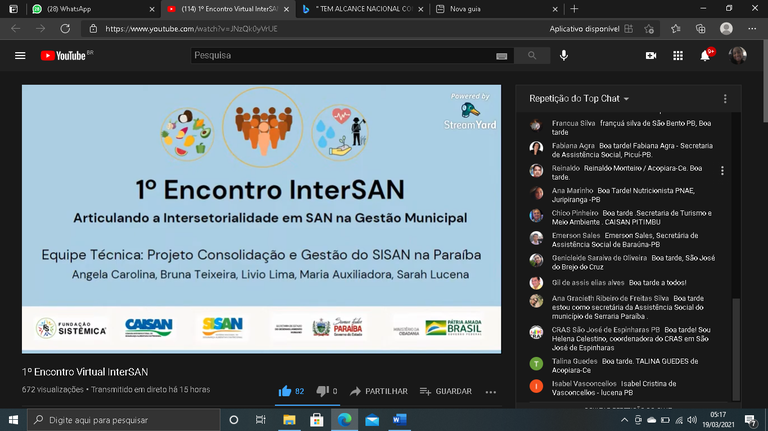Open Word from the Windows taskbar
Image resolution: width=768 pixels, height=431 pixels.
click(400, 420)
